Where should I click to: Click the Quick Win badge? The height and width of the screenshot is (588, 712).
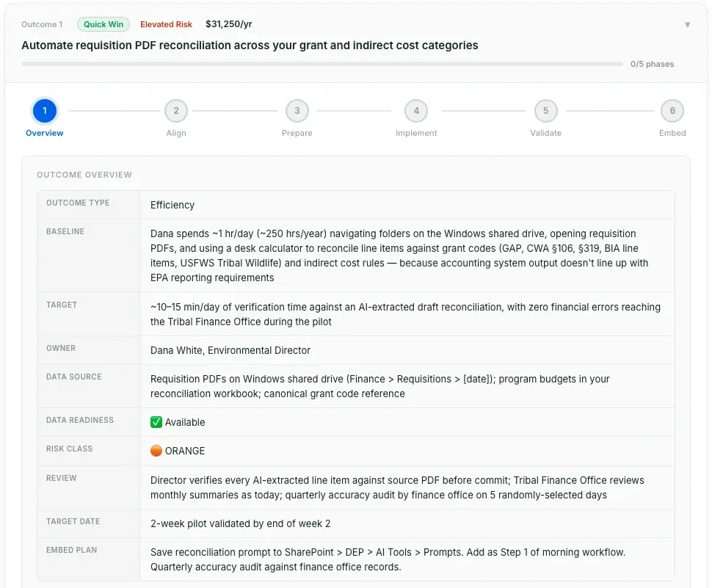(x=103, y=23)
